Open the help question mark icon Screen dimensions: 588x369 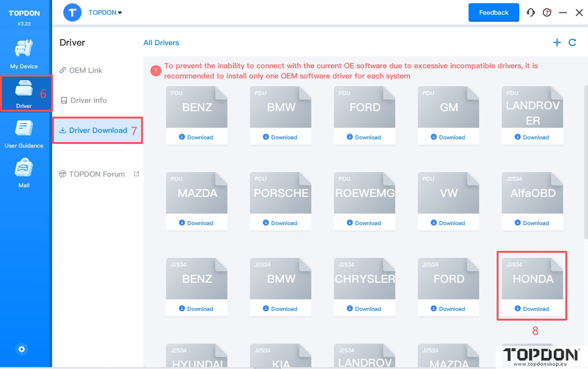click(547, 13)
